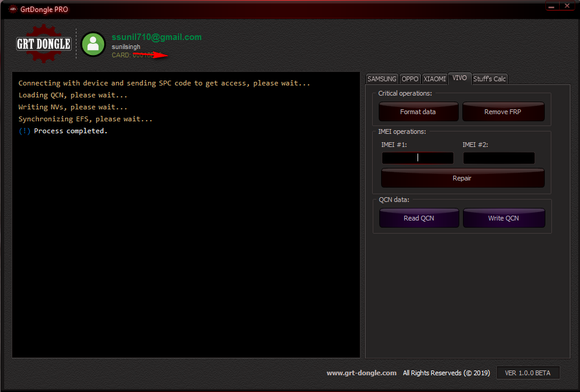
Task: Open the www.grt-dongle.com link
Action: (x=361, y=373)
